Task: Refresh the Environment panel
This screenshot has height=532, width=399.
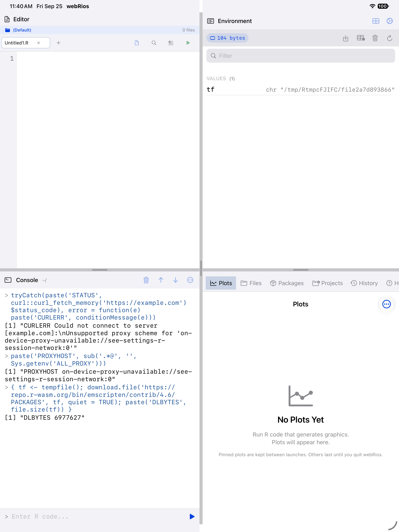Action: (x=390, y=38)
